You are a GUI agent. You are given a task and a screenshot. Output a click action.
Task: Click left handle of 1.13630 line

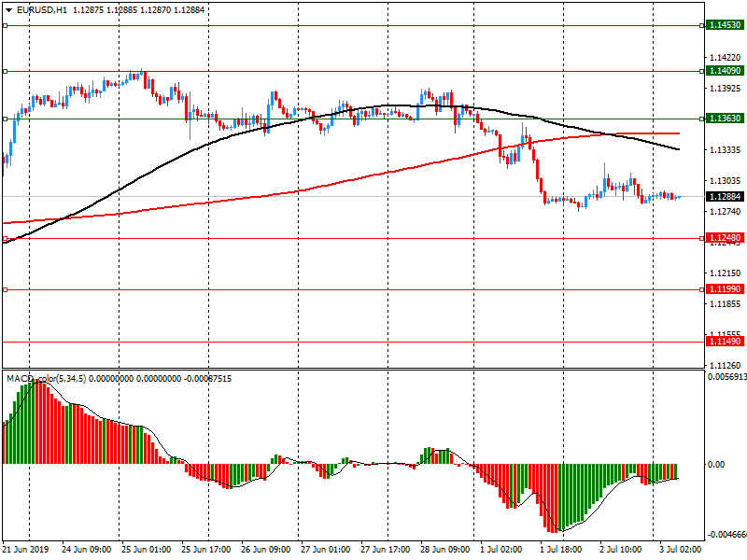(x=6, y=119)
